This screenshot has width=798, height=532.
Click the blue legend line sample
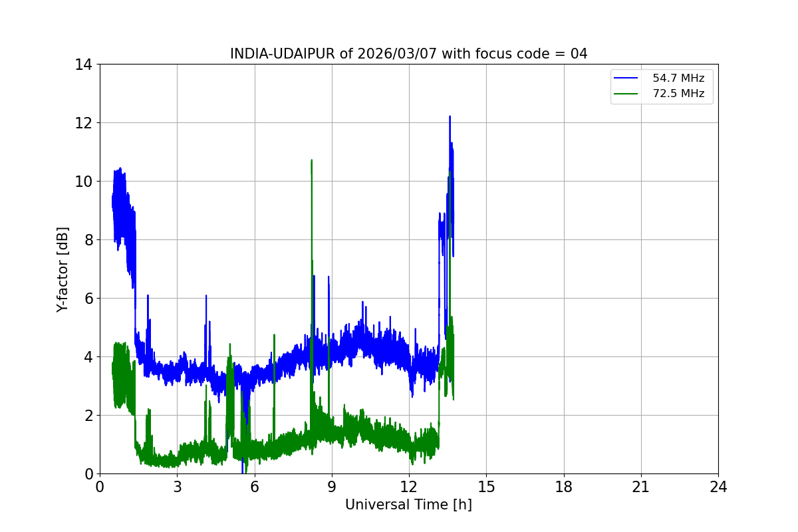tap(626, 78)
